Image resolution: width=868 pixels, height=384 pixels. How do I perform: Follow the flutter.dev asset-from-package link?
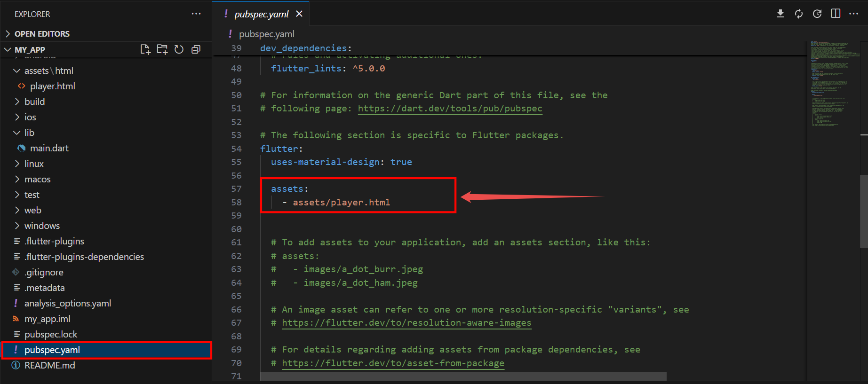point(393,363)
